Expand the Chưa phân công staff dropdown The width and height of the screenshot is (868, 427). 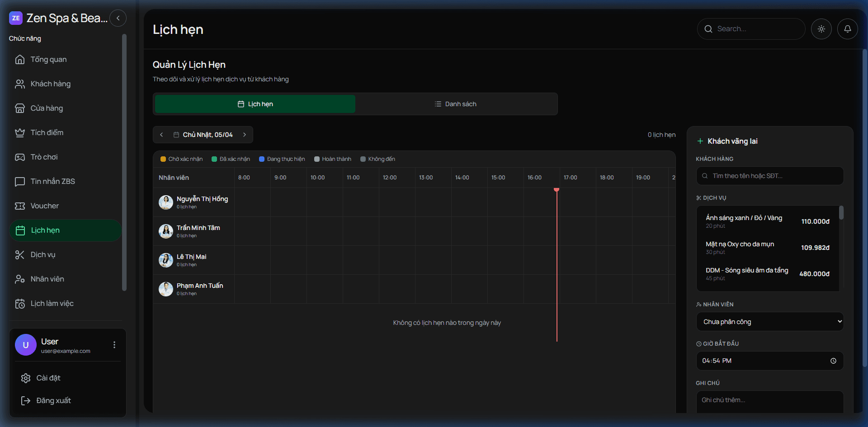coord(769,322)
